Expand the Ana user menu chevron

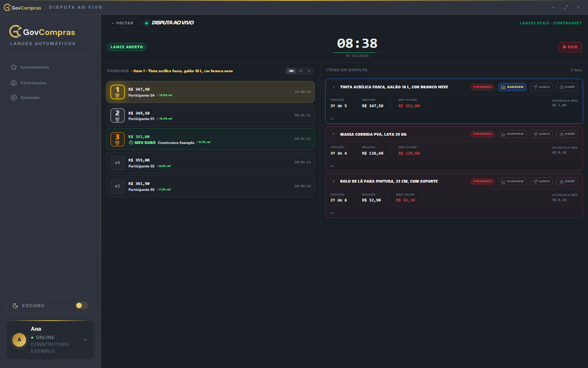(85, 340)
